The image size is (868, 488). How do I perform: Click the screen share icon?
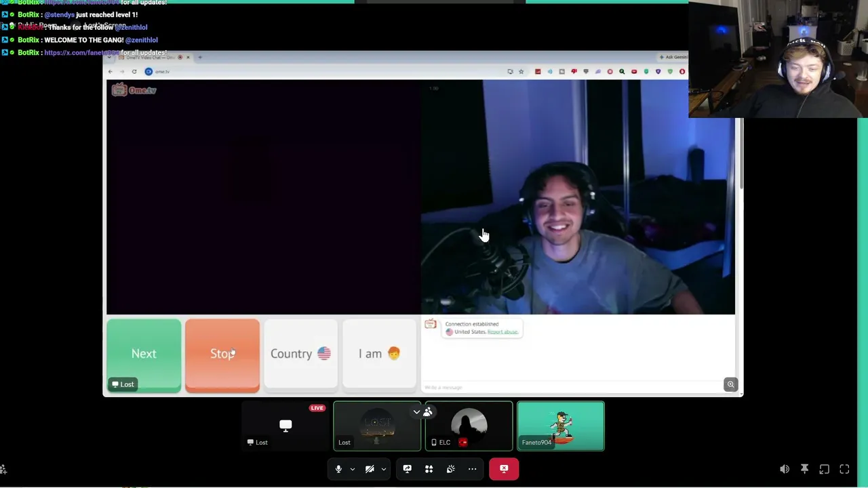pyautogui.click(x=407, y=469)
